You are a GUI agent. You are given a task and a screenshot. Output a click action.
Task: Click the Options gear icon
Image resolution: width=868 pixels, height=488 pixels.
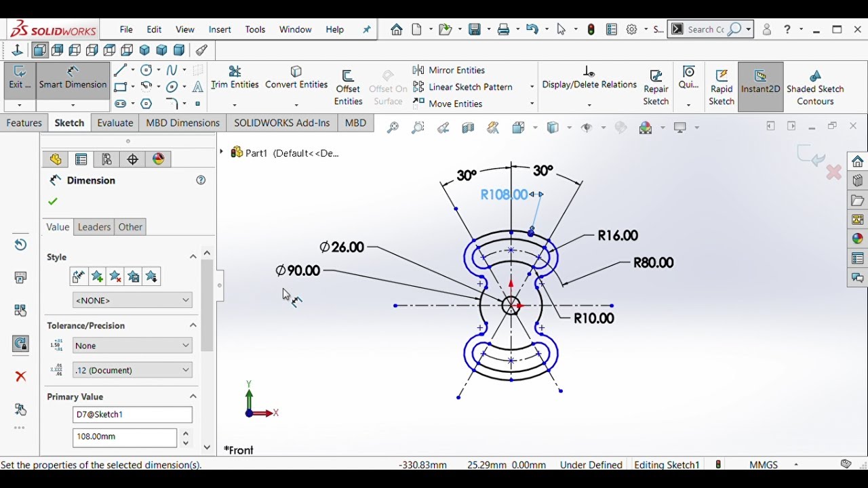click(632, 29)
